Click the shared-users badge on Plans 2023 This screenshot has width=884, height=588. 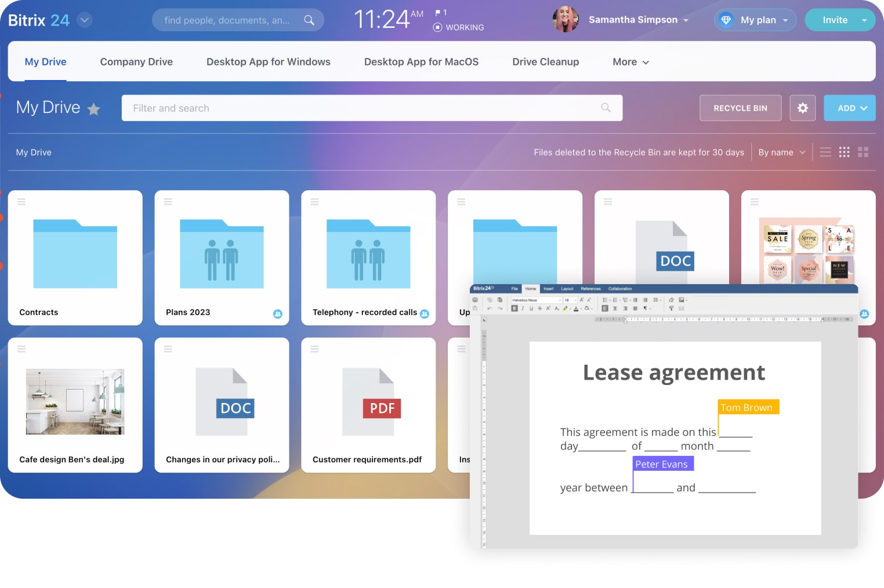click(x=278, y=314)
